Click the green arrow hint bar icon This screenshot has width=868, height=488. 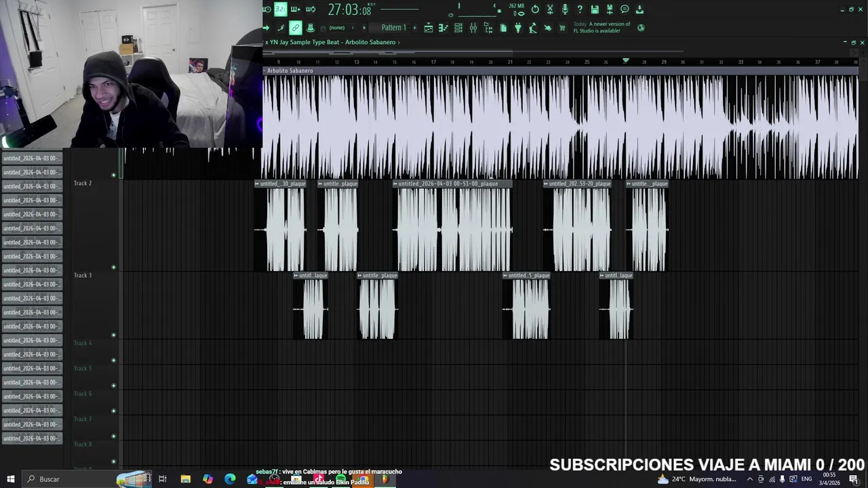click(x=266, y=28)
